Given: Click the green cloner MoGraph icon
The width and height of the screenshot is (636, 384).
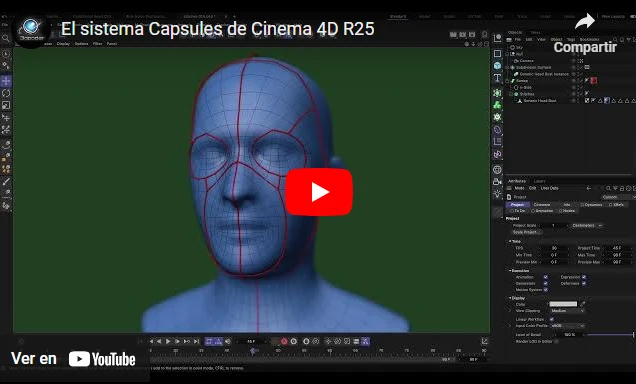Looking at the screenshot, I should click(498, 105).
